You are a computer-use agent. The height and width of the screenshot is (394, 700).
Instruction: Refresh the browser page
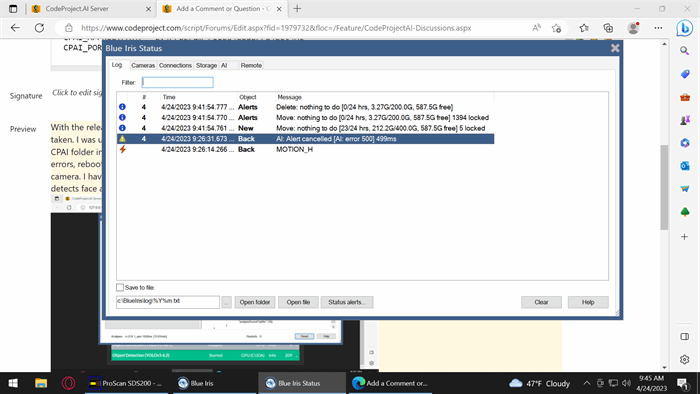click(x=39, y=28)
